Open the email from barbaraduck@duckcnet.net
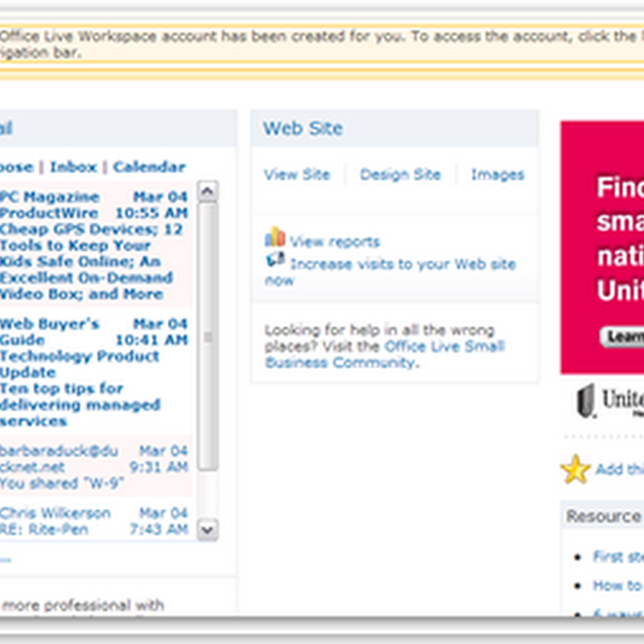644x644 pixels. [94, 467]
